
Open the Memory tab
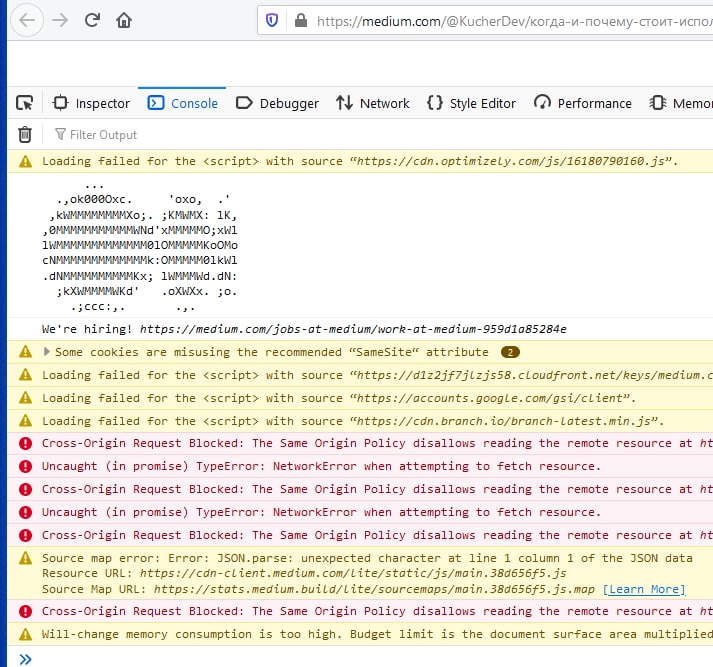[x=681, y=103]
